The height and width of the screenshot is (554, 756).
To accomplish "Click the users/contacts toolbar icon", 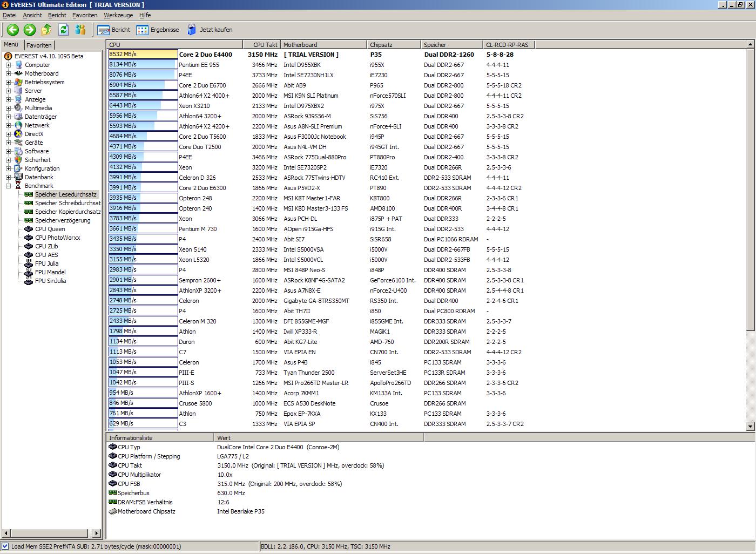I will pos(80,30).
